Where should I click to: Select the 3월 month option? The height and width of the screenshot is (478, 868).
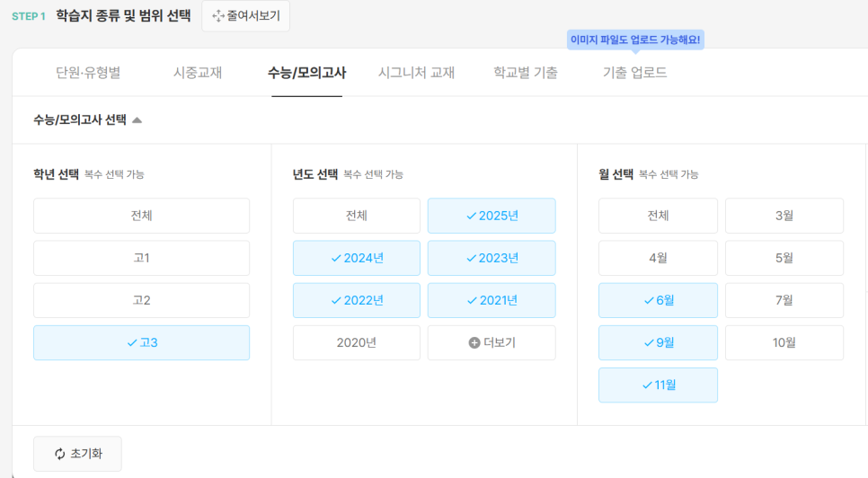pos(784,216)
